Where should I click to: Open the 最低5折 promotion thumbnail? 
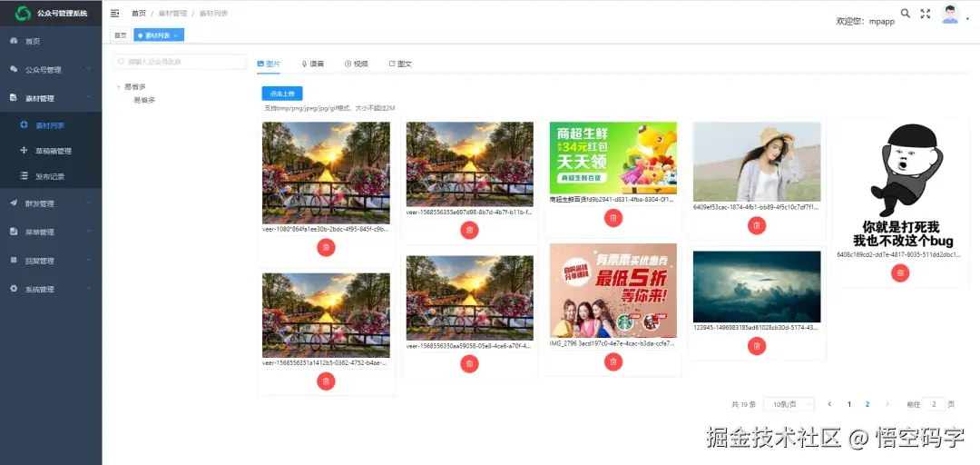[x=613, y=291]
